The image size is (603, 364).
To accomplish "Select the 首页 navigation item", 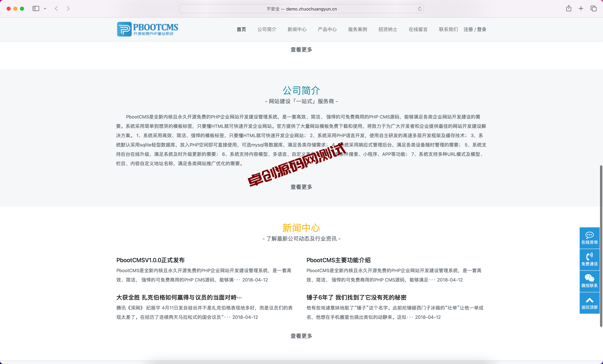I will click(241, 29).
